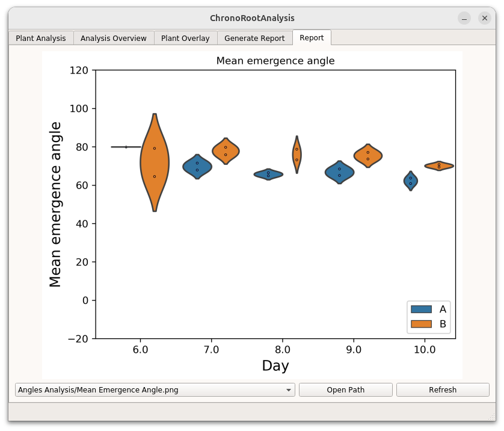504x431 pixels.
Task: Click the plot title Mean emergence angle
Action: [275, 61]
